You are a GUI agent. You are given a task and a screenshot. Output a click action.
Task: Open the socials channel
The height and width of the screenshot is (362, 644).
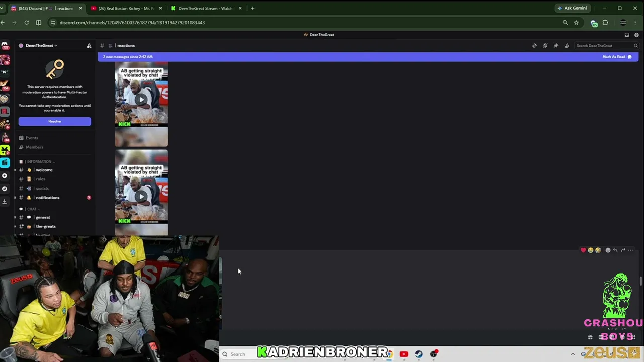[42, 189]
